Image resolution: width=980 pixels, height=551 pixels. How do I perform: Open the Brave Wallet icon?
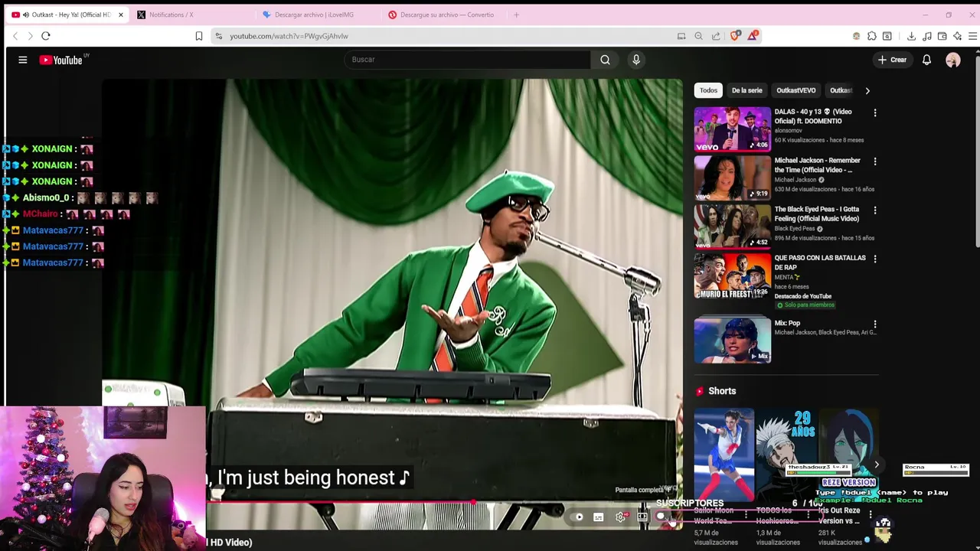coord(942,36)
